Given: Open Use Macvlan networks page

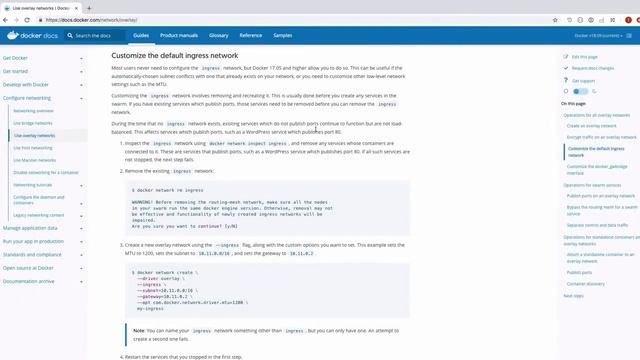Looking at the screenshot, I should (35, 160).
